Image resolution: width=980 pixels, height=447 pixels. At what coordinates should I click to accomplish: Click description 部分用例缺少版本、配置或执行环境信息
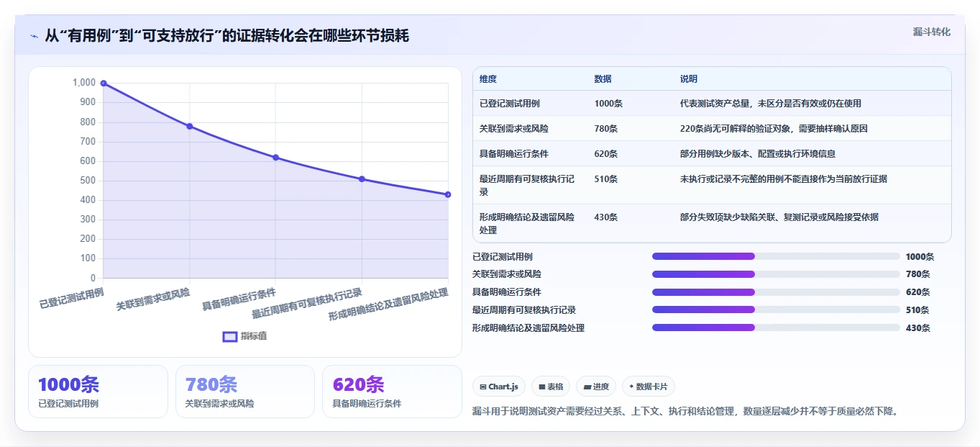pos(758,154)
